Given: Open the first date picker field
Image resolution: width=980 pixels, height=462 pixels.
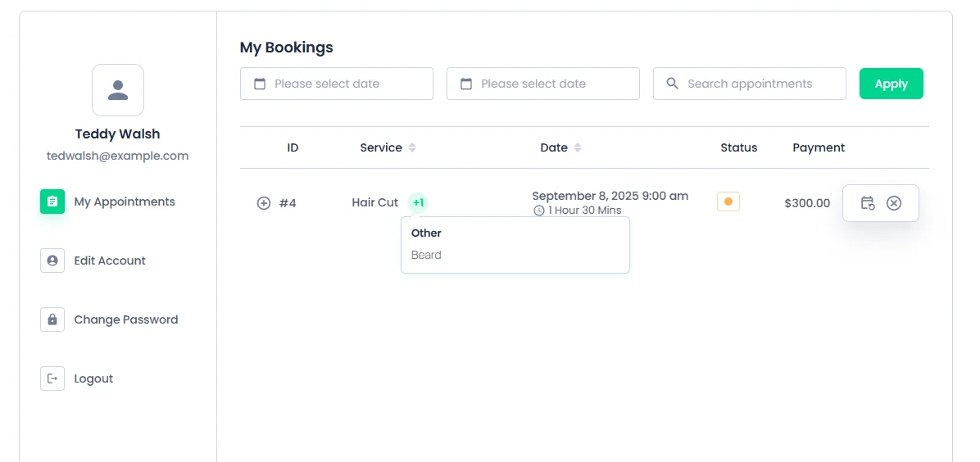Looking at the screenshot, I should [x=336, y=84].
